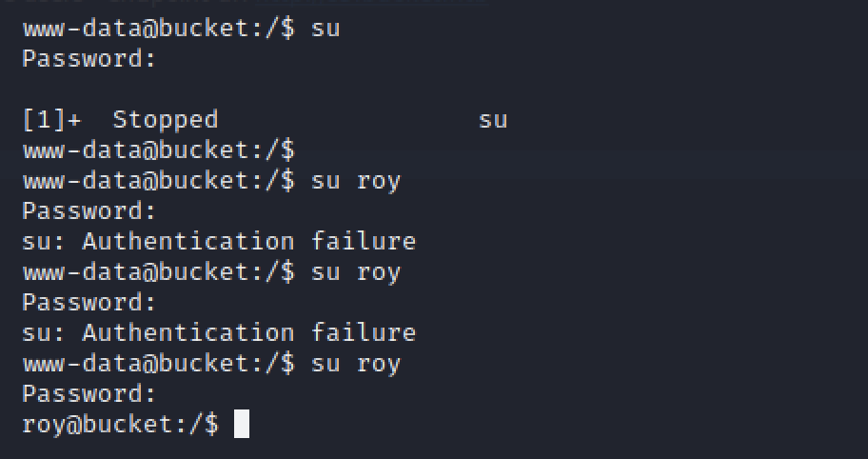Click the first Authentication failure message
Viewport: 868px width, 459px height.
click(x=248, y=242)
